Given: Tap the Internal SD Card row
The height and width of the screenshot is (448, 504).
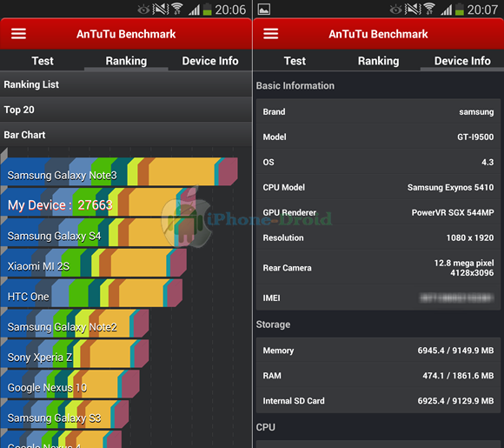Looking at the screenshot, I should (x=378, y=401).
